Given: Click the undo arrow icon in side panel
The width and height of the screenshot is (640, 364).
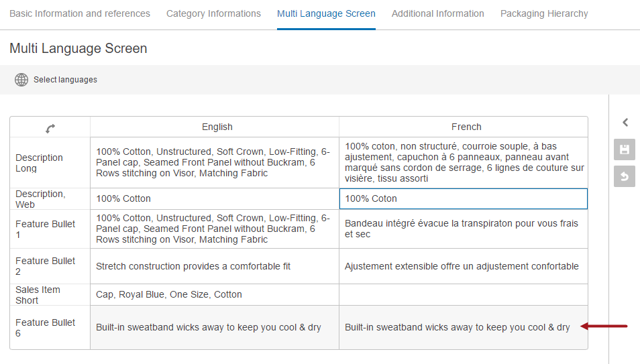Looking at the screenshot, I should pyautogui.click(x=624, y=176).
